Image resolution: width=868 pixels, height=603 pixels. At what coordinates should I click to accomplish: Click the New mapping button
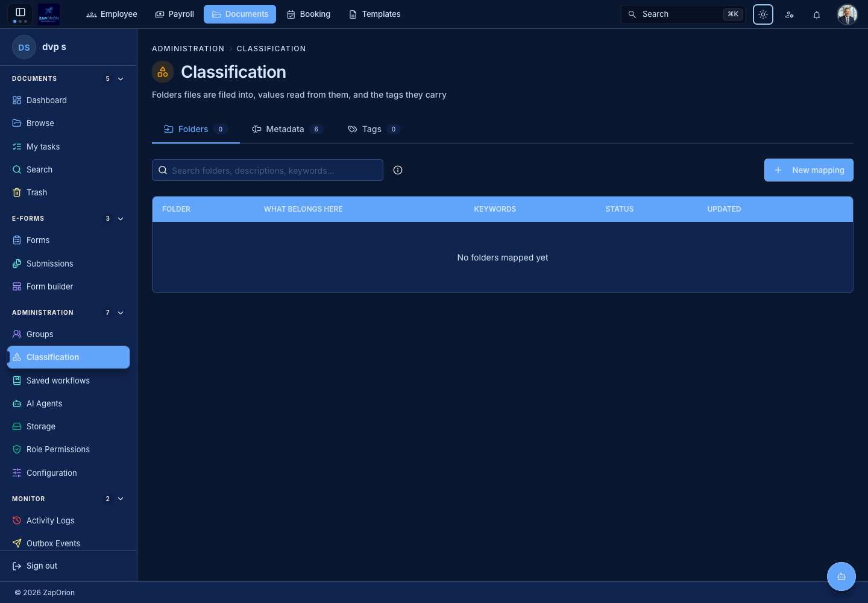[809, 170]
